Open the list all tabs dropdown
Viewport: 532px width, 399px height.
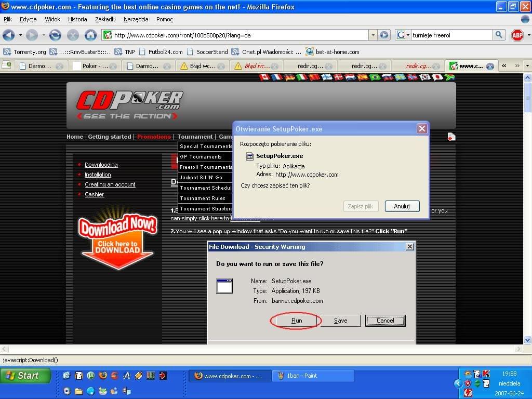click(x=527, y=66)
